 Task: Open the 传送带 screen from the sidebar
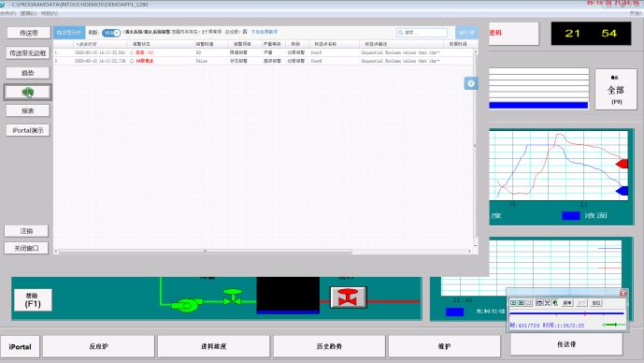pos(28,33)
